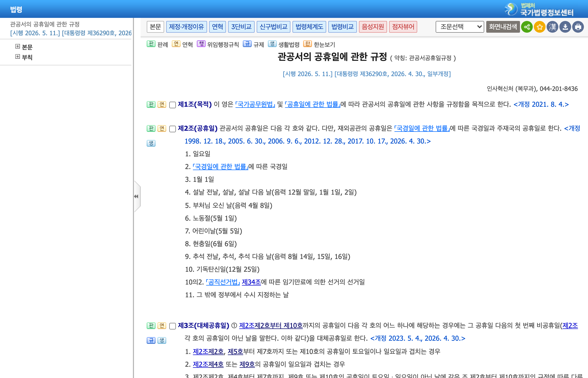Click the 음성지원 button
This screenshot has width=588, height=378.
[x=373, y=27]
